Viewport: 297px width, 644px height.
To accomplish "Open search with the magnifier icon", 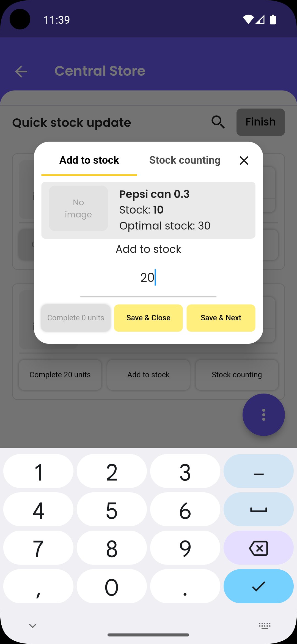I will (218, 122).
